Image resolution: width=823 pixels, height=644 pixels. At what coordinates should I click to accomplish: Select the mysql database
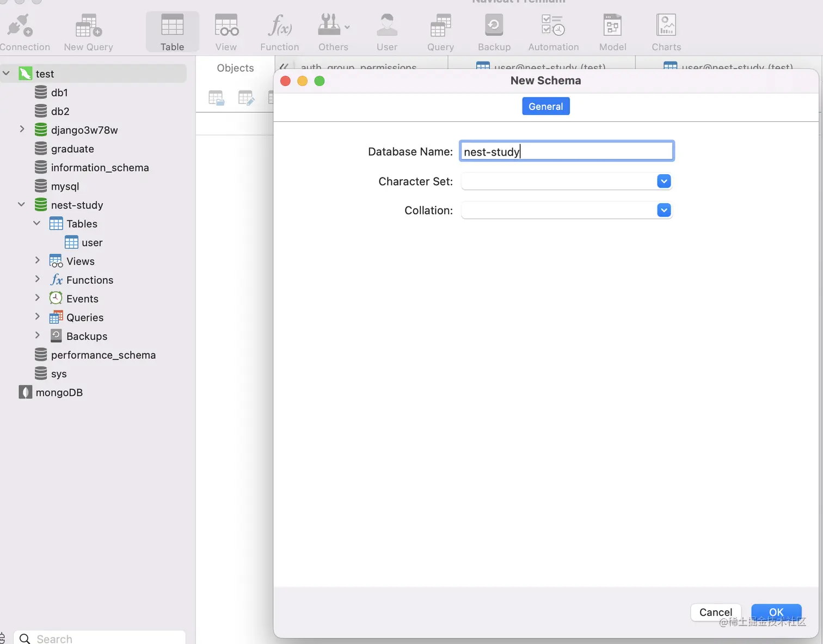pyautogui.click(x=65, y=186)
